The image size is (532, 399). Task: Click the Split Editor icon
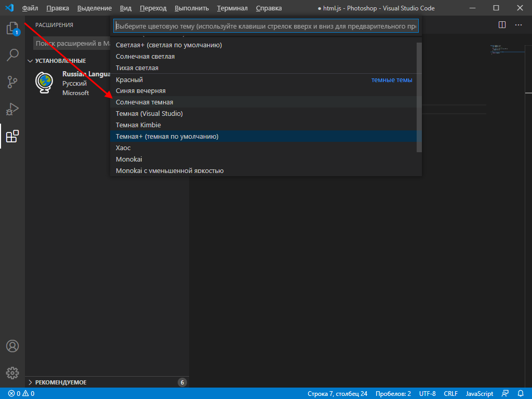502,24
